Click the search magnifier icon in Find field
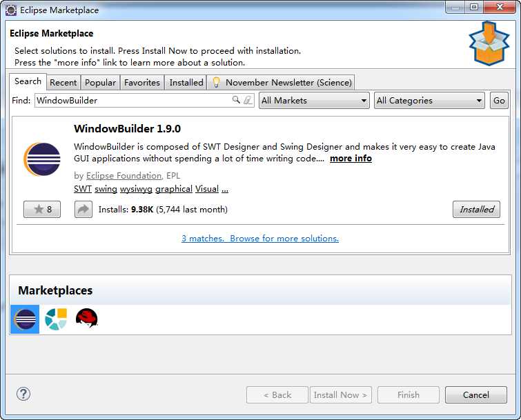 236,99
